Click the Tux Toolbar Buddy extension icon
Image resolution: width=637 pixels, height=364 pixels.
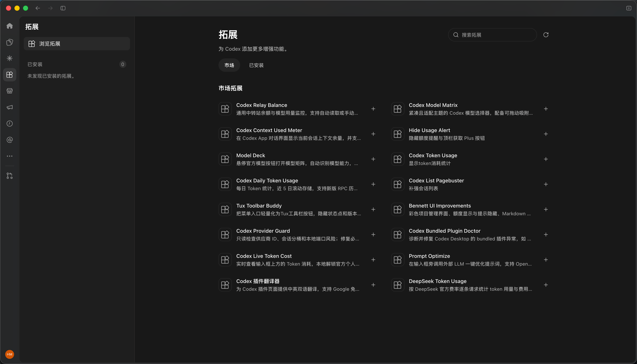point(225,209)
